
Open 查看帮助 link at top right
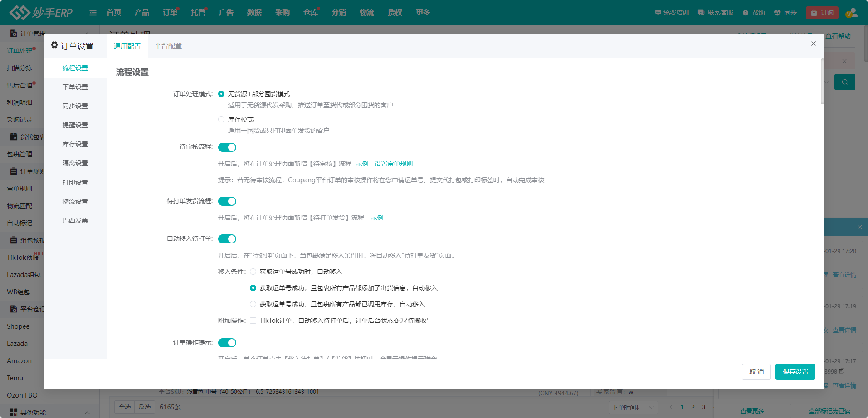pos(838,36)
